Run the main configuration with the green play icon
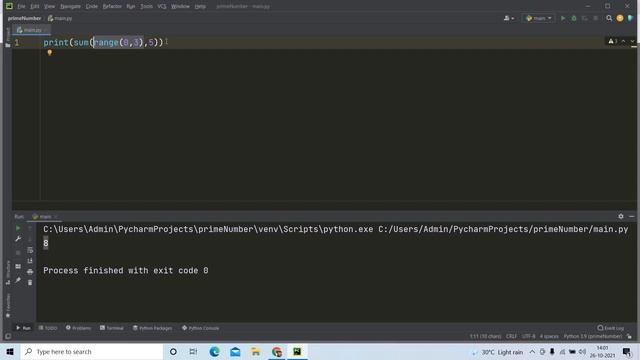 [563, 18]
